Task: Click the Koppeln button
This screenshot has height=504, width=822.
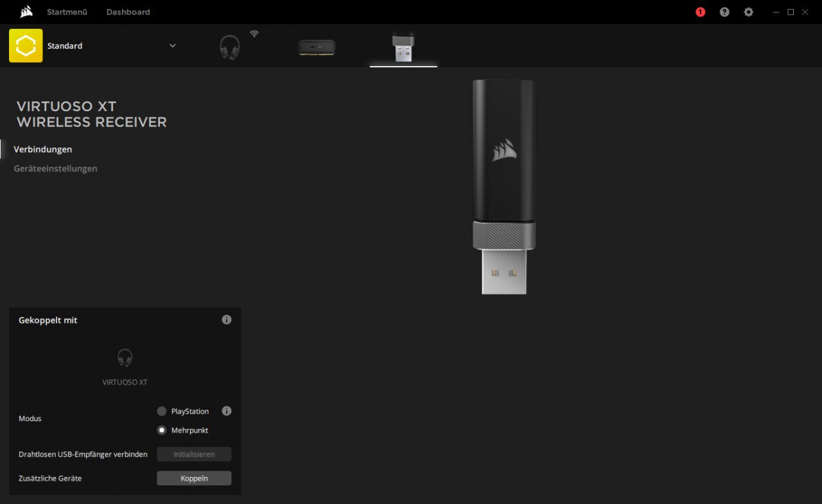Action: coord(194,478)
